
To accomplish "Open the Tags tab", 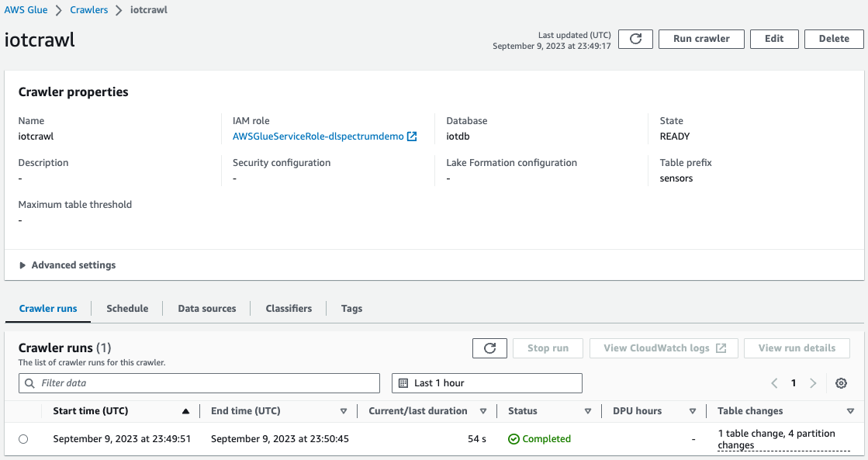I will (351, 308).
